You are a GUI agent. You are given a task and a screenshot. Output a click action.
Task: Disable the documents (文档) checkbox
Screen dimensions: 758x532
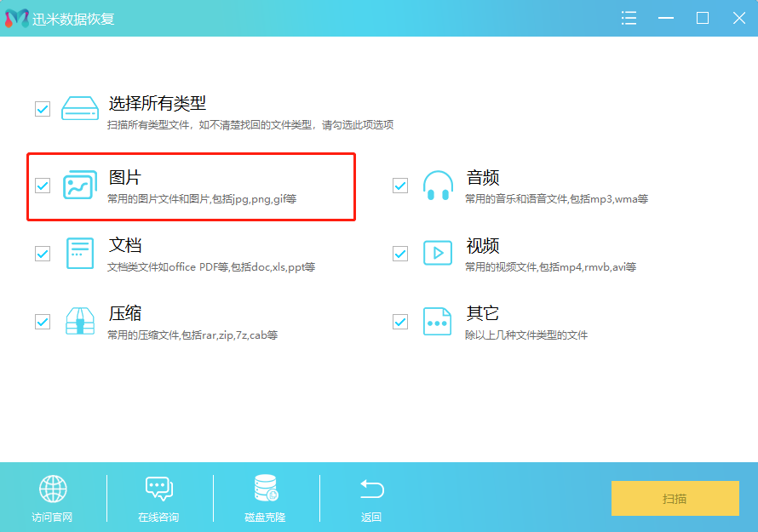[x=43, y=253]
